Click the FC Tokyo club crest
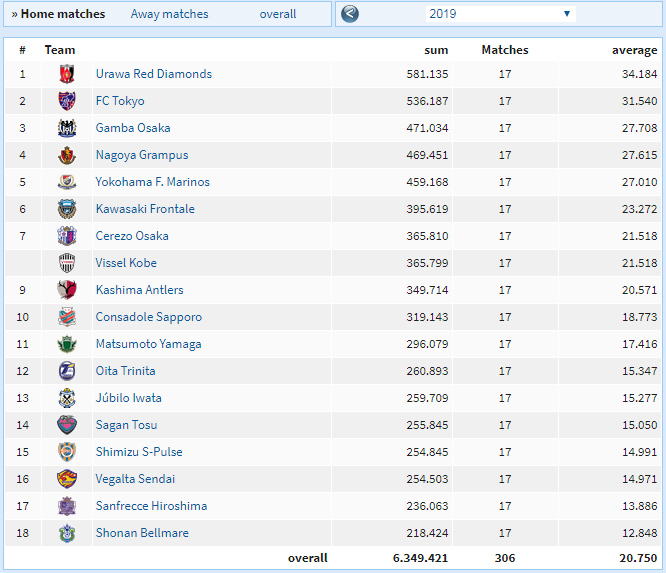666x573 pixels. point(66,101)
